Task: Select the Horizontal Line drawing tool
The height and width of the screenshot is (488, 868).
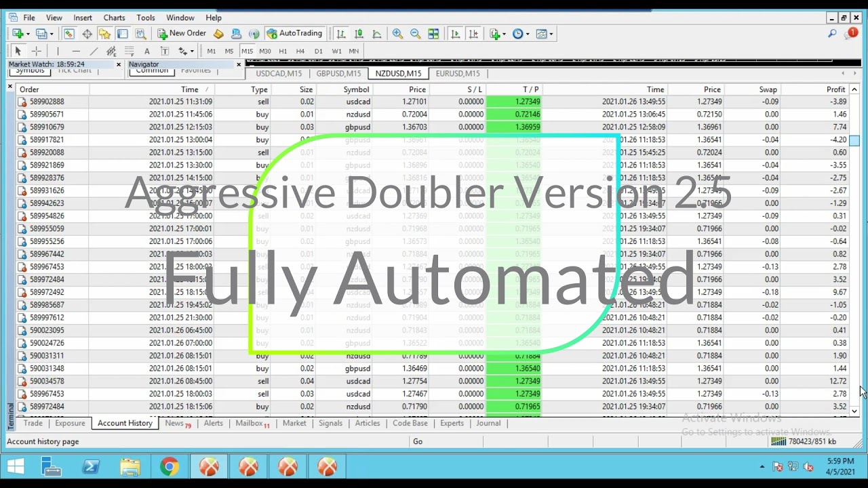Action: [x=76, y=51]
